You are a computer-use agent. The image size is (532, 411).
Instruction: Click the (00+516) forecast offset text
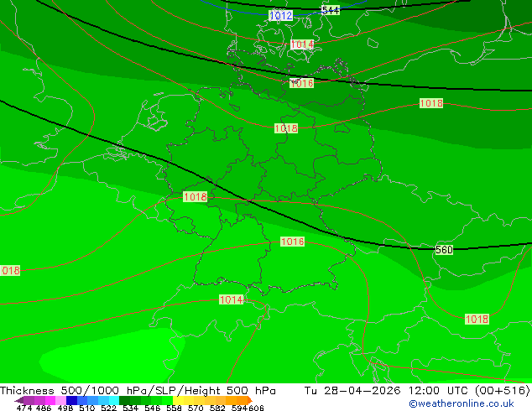pos(503,391)
